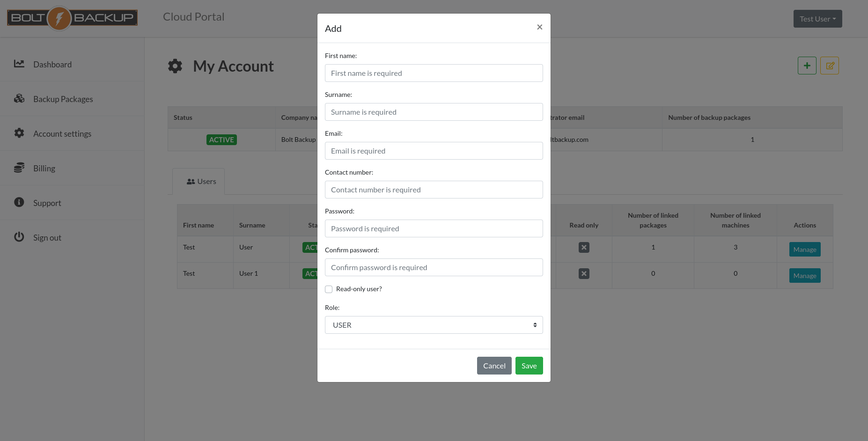
Task: Open the Role dropdown showing USER
Action: 434,325
